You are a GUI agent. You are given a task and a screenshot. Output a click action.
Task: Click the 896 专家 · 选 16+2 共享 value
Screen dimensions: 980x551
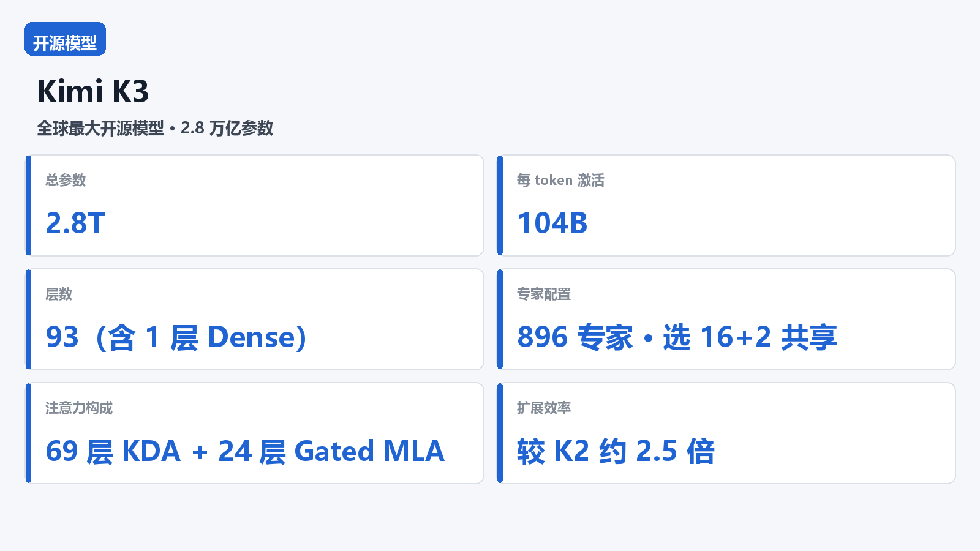(677, 337)
